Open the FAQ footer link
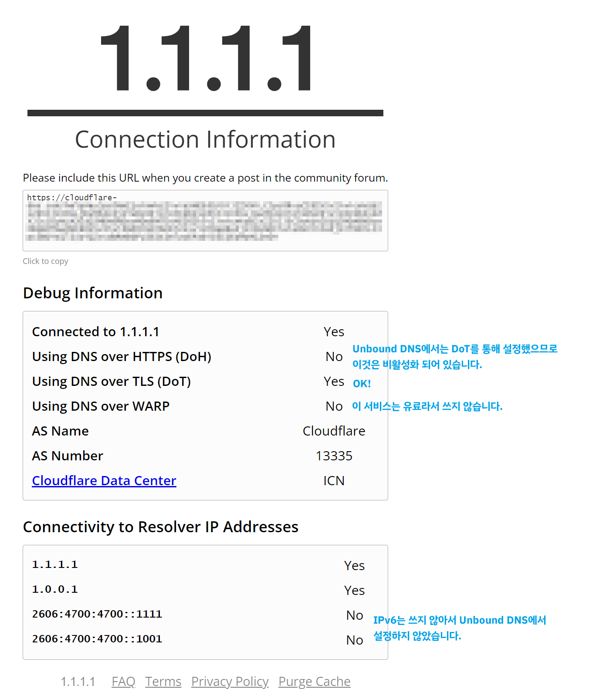 point(123,681)
